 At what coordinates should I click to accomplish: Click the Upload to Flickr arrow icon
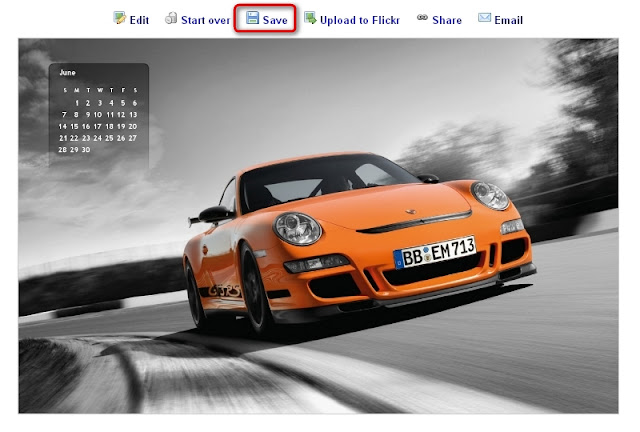pyautogui.click(x=310, y=18)
